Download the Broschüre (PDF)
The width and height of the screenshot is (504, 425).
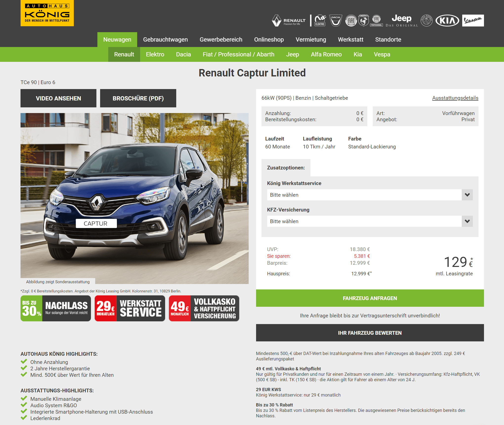coord(138,98)
